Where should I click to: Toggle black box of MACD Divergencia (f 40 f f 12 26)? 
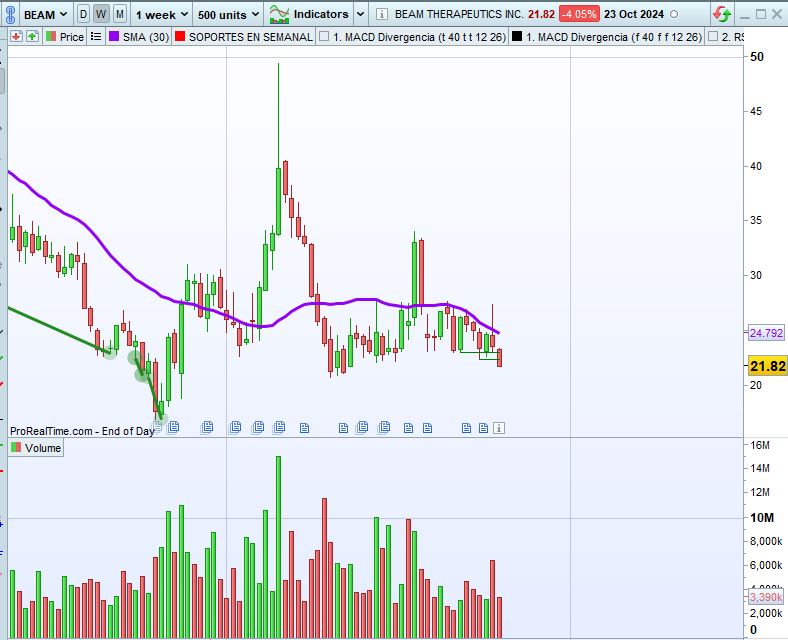click(x=517, y=36)
